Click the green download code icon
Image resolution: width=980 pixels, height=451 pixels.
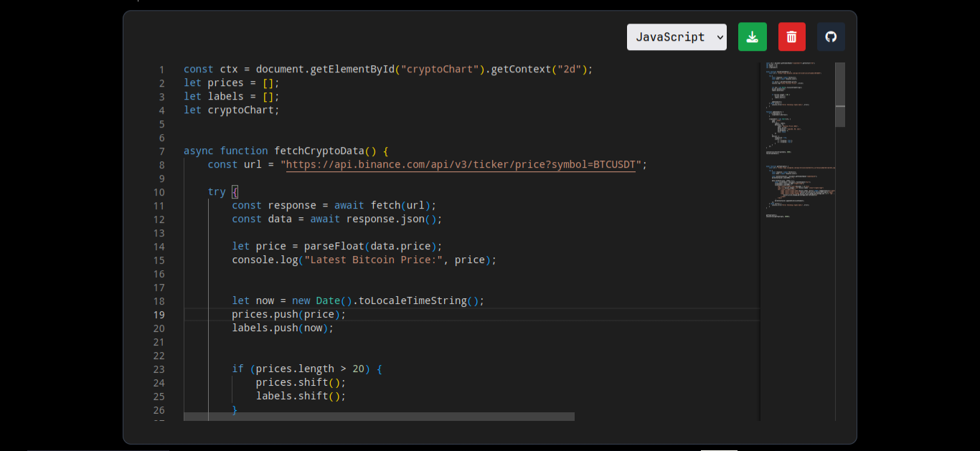pyautogui.click(x=753, y=37)
